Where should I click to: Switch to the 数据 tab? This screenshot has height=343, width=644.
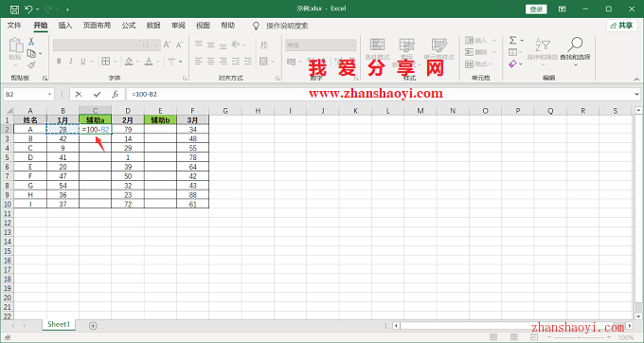[x=153, y=26]
